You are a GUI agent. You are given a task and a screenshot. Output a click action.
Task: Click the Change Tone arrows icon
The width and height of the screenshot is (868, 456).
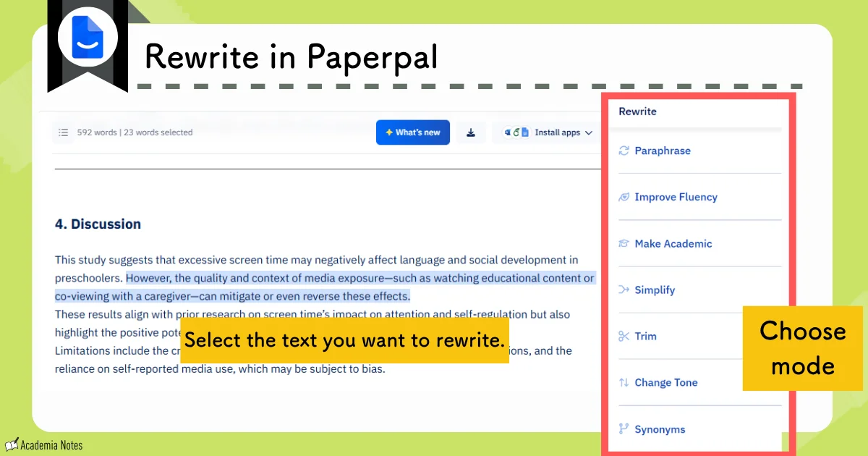pyautogui.click(x=624, y=382)
